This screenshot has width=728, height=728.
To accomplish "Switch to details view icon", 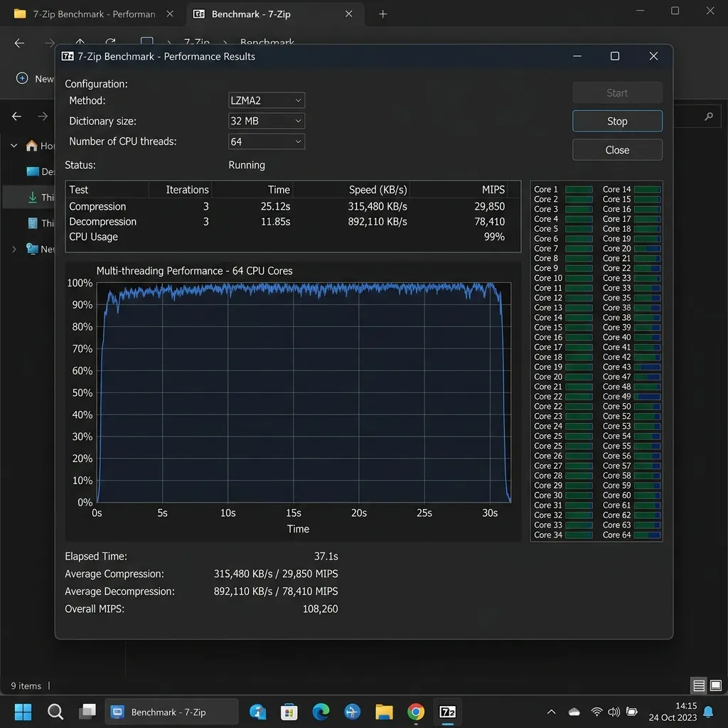I will [x=699, y=685].
